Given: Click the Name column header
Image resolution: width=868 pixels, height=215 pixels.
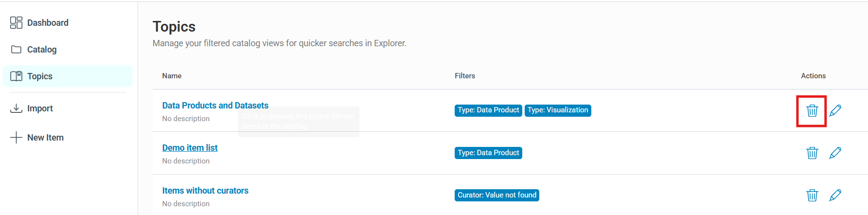Looking at the screenshot, I should (172, 76).
